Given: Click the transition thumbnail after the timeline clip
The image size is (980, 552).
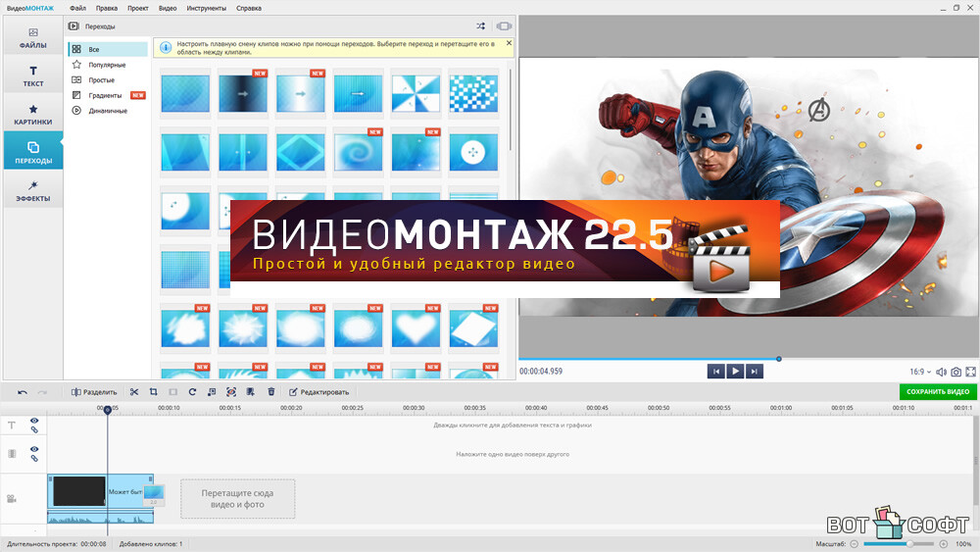Looking at the screenshot, I should pyautogui.click(x=154, y=494).
